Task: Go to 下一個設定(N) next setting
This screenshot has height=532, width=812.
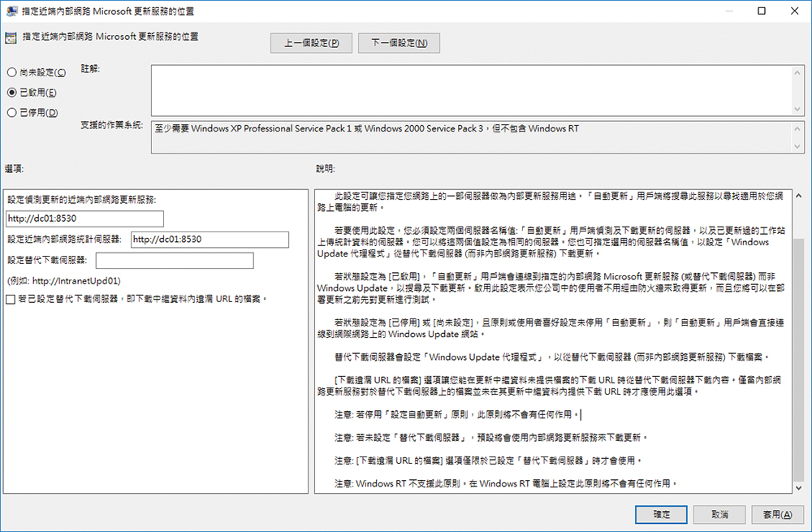Action: click(400, 43)
